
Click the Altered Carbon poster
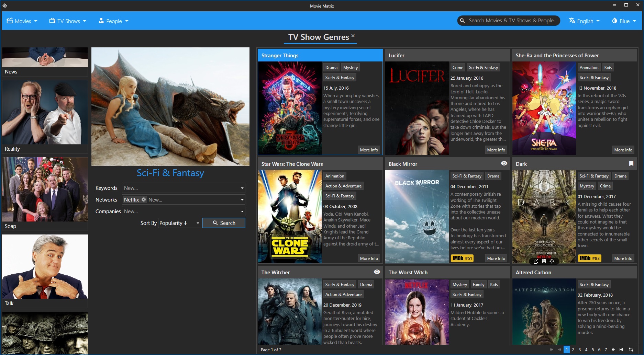tap(544, 311)
